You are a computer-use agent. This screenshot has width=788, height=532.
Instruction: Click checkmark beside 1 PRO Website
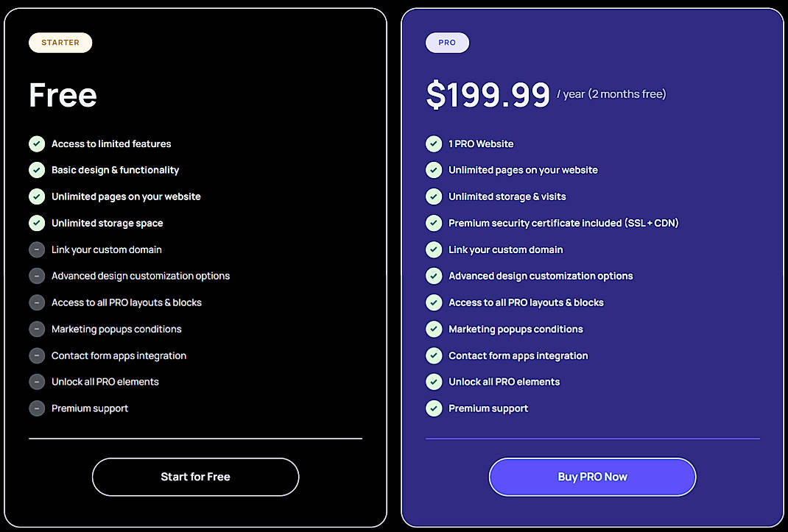[x=434, y=143]
